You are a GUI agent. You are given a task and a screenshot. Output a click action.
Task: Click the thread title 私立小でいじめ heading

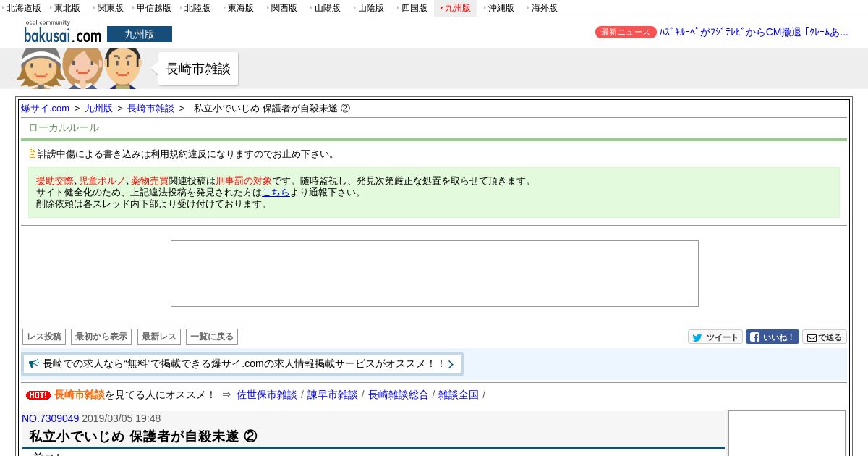pos(143,436)
